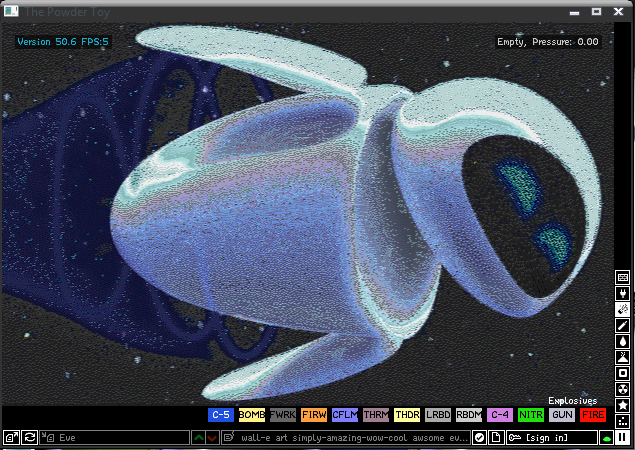
Task: Select the THDR thunder element
Action: click(407, 415)
